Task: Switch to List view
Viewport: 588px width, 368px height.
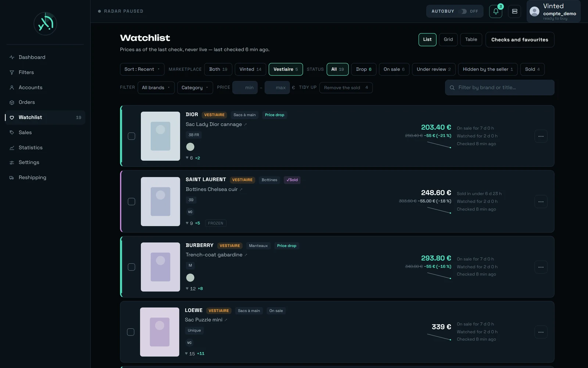Action: pos(427,40)
